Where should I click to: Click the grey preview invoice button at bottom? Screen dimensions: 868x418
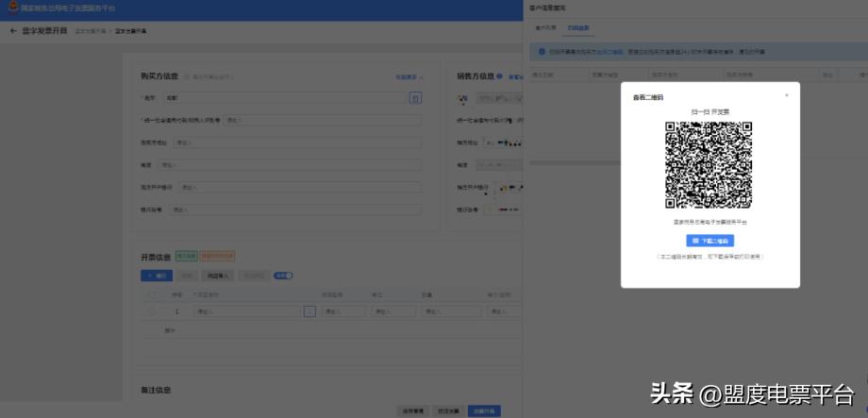[448, 411]
